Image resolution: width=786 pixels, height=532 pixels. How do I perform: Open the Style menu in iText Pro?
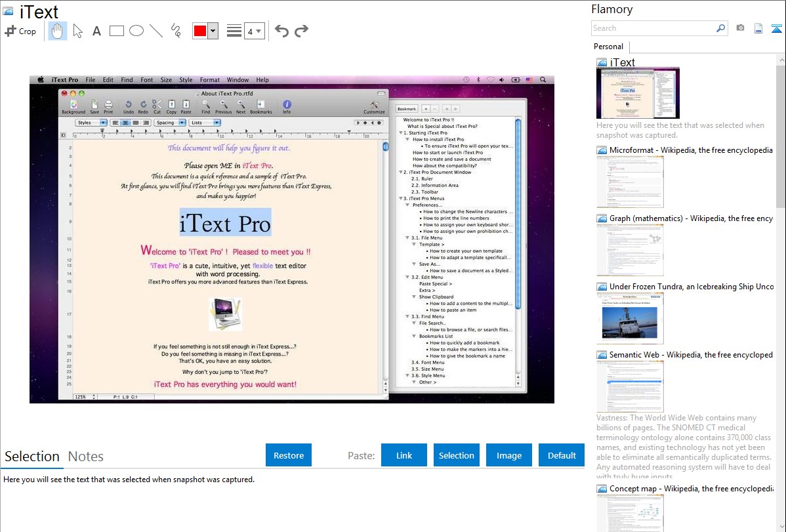[x=186, y=80]
